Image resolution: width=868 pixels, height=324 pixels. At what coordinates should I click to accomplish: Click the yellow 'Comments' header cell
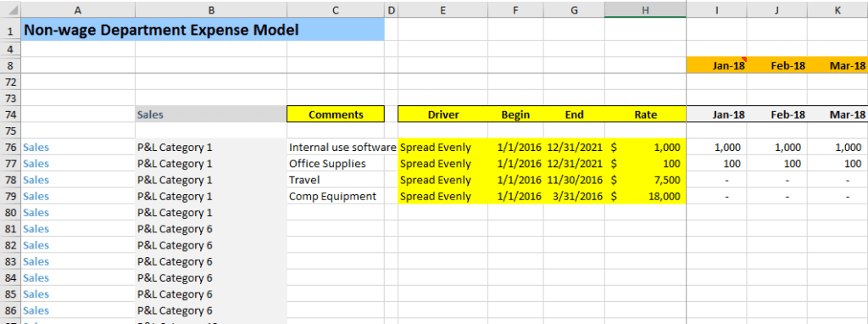click(336, 115)
